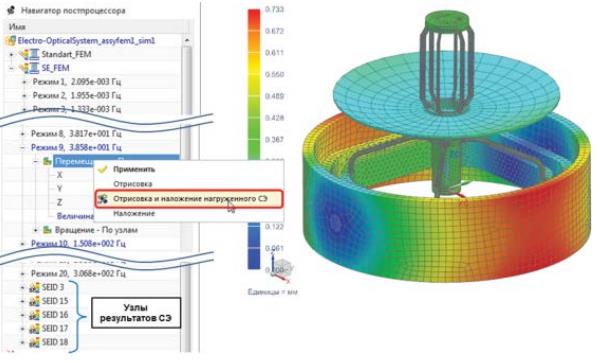
Task: Click the 0.733 legend maximum value
Action: pos(274,9)
